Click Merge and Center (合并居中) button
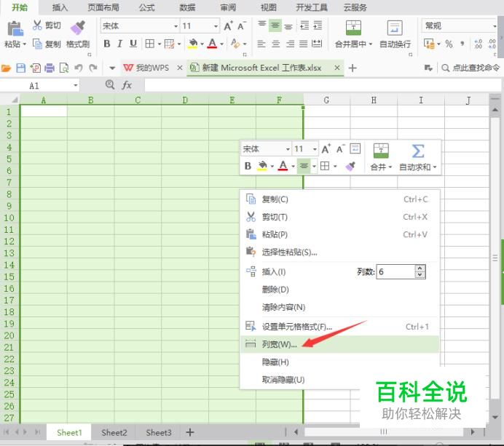 tap(353, 34)
